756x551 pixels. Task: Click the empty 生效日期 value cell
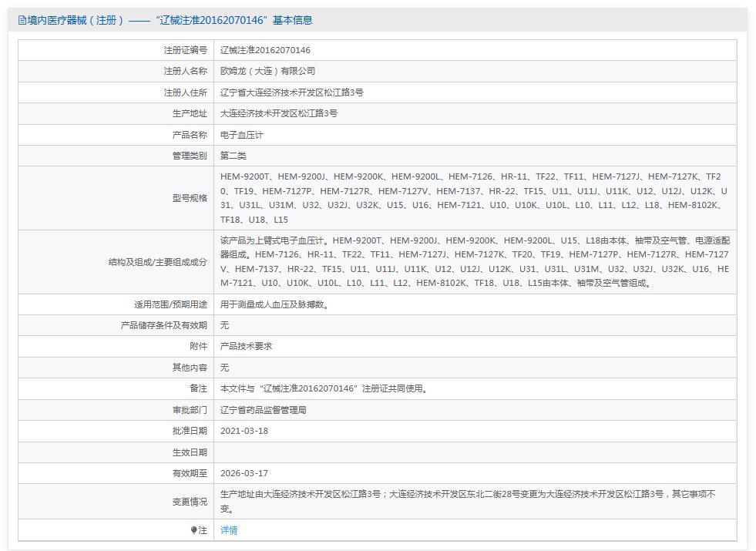click(473, 452)
